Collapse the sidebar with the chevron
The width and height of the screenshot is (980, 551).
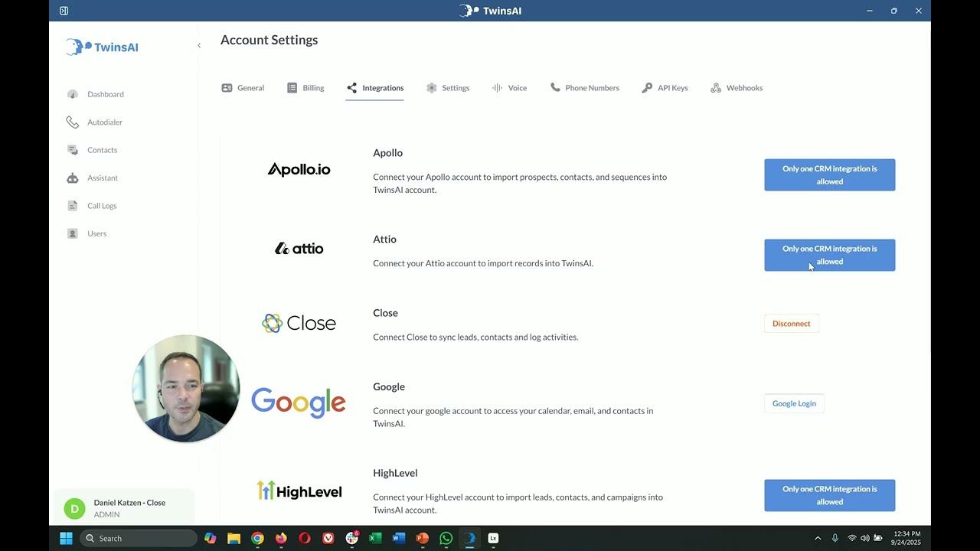(199, 46)
